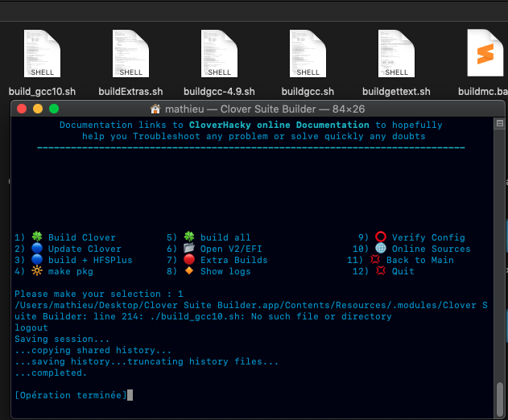The image size is (508, 420).
Task: Click the '...copying shared history...' line
Action: [x=93, y=350]
